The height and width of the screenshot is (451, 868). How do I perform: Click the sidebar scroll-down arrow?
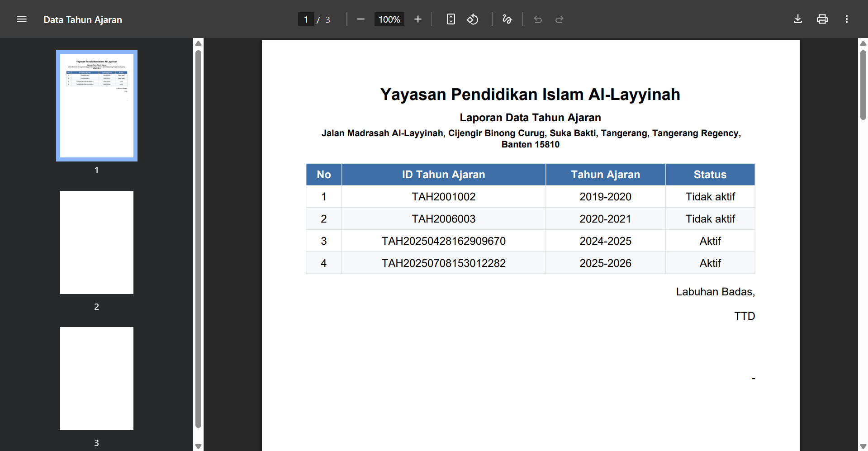point(198,446)
